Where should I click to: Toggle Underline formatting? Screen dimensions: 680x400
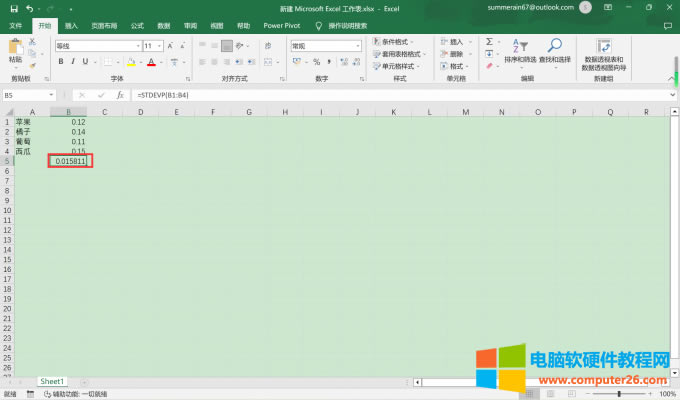[x=87, y=61]
